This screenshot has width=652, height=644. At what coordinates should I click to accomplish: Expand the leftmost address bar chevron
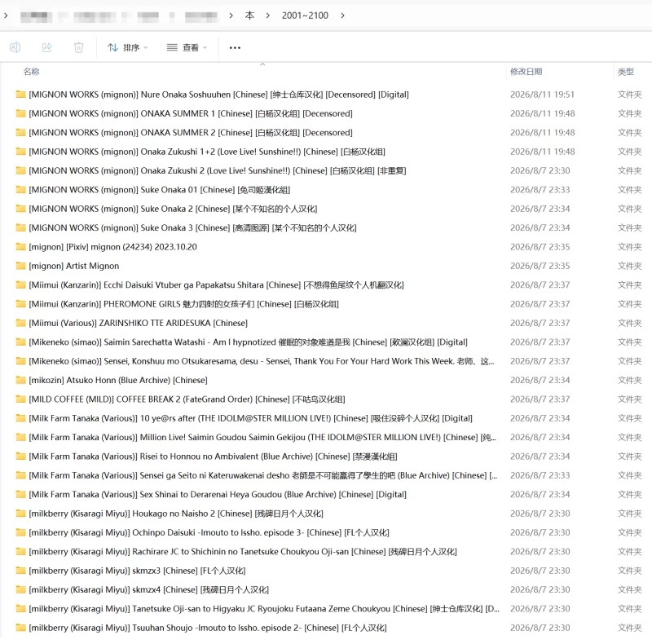coord(6,15)
